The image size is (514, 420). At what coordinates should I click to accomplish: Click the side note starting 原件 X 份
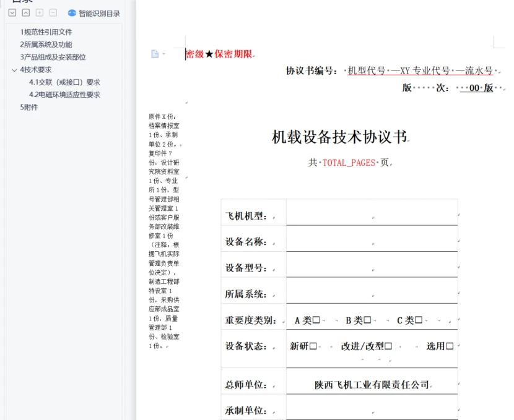(164, 231)
